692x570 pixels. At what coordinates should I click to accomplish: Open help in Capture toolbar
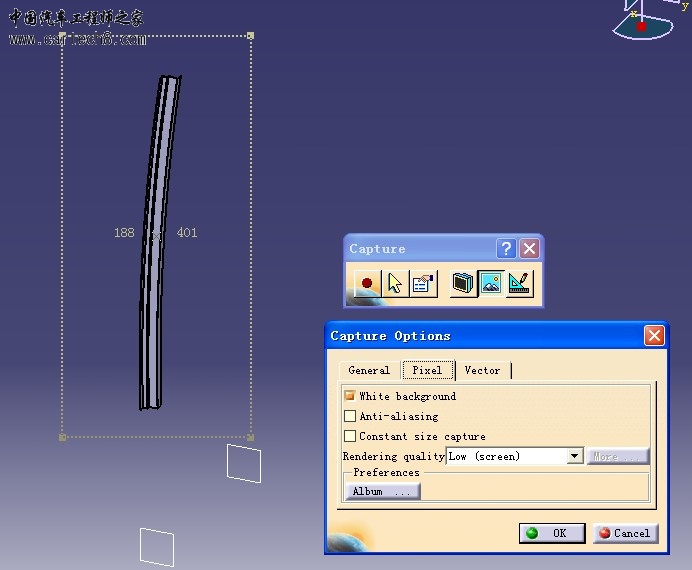click(x=506, y=249)
